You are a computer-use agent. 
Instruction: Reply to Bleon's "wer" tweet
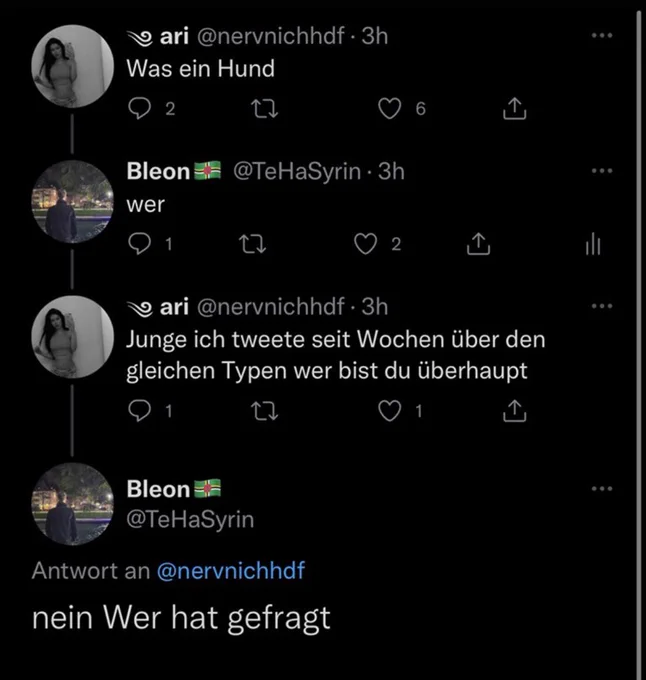(140, 244)
